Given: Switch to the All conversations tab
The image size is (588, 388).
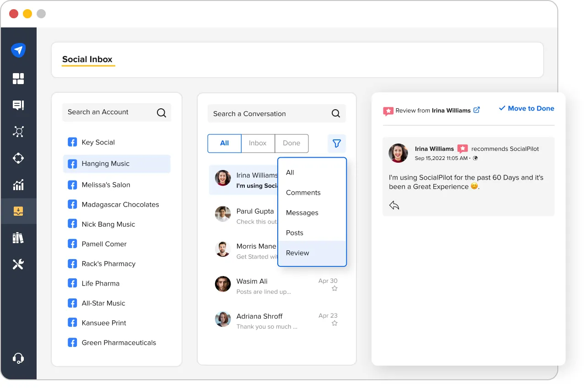Looking at the screenshot, I should (224, 143).
